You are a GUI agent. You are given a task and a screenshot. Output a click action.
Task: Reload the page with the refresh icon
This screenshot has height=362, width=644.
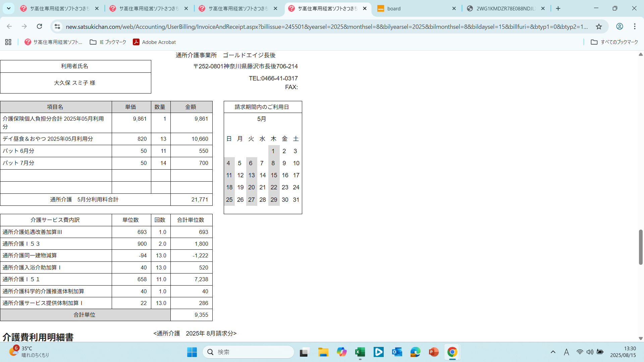click(39, 26)
